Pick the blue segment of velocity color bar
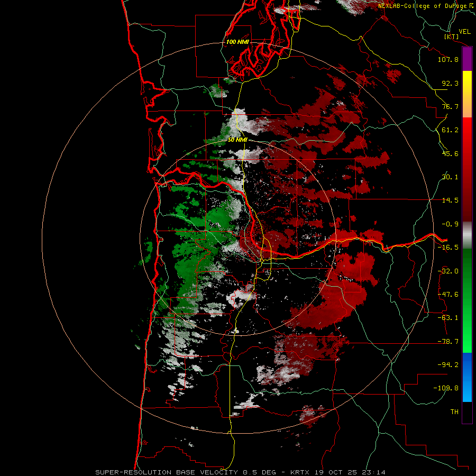This screenshot has width=476, height=476. point(467,377)
